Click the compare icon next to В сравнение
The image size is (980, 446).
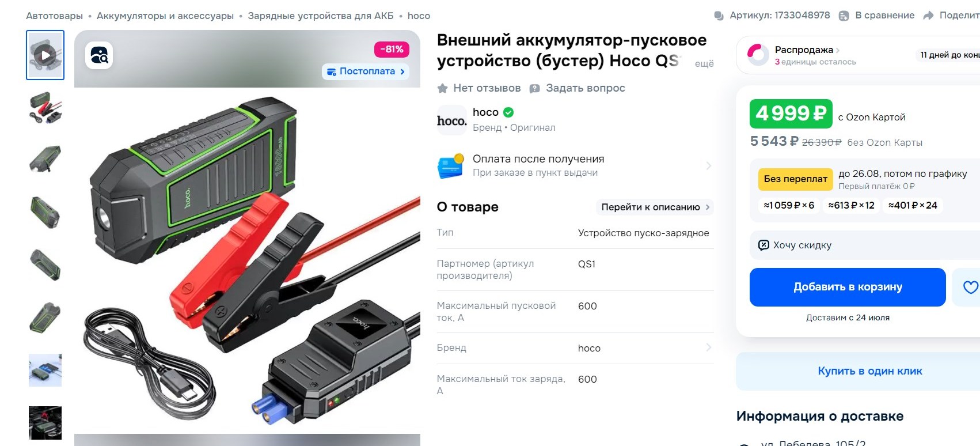844,16
